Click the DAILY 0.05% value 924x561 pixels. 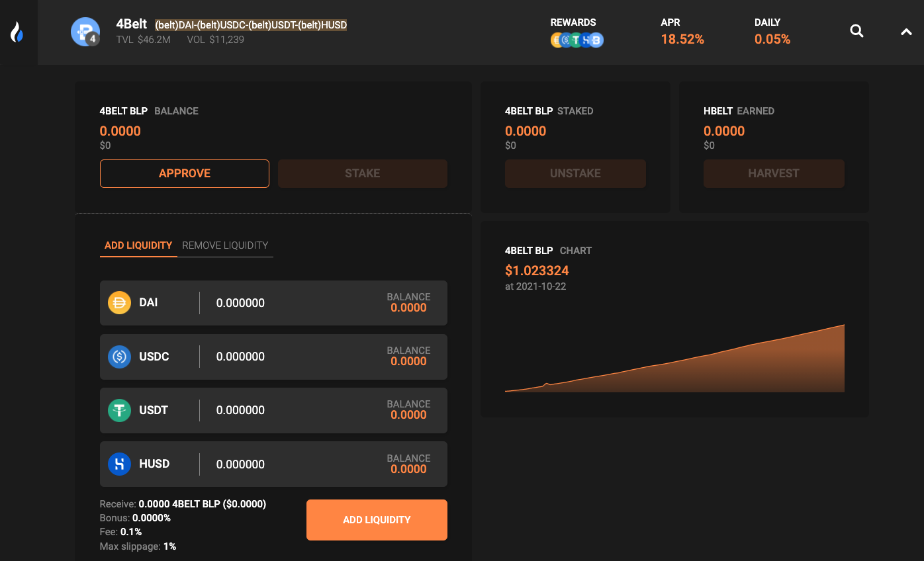click(772, 40)
